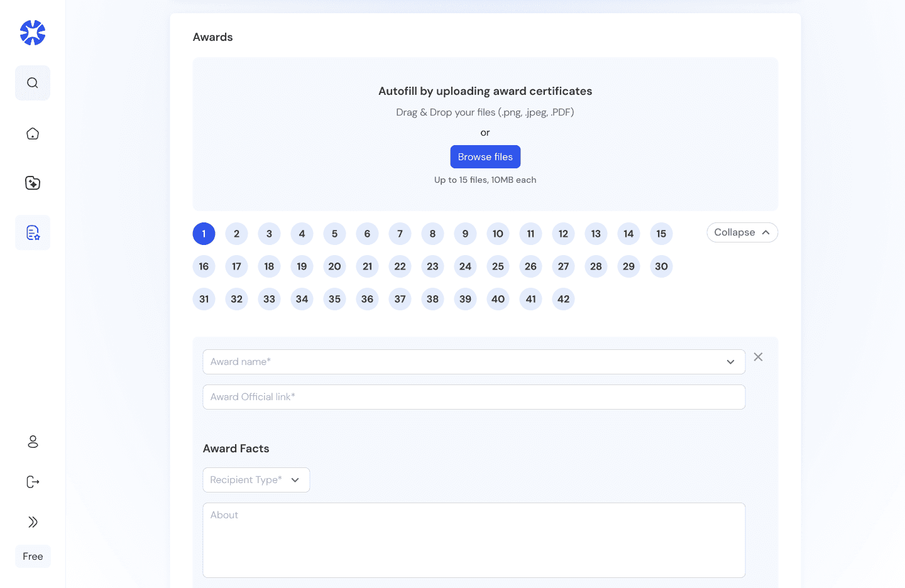
Task: Click award number 39
Action: point(465,299)
